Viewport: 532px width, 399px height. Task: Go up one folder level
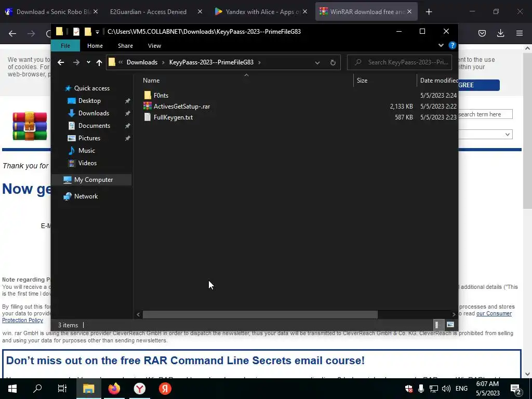pos(99,62)
